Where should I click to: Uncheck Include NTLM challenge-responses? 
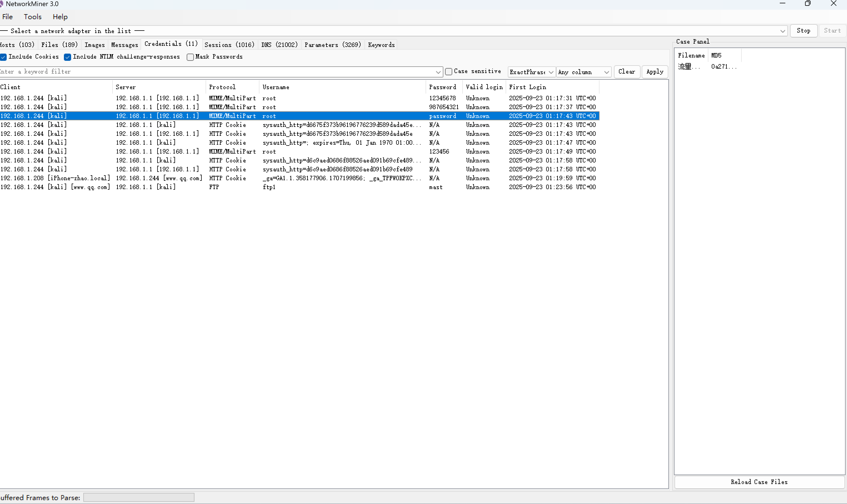point(68,57)
